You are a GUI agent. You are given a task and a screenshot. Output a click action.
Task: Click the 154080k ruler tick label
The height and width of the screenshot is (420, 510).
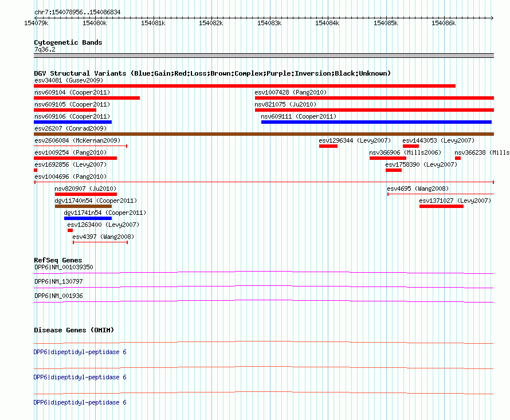tap(95, 23)
